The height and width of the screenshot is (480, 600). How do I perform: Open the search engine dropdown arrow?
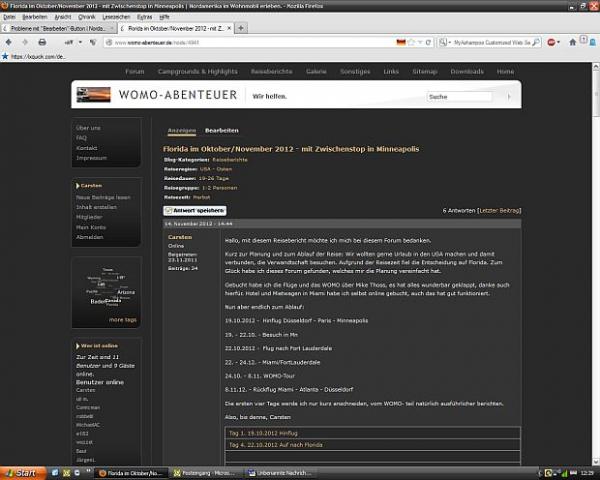(449, 42)
